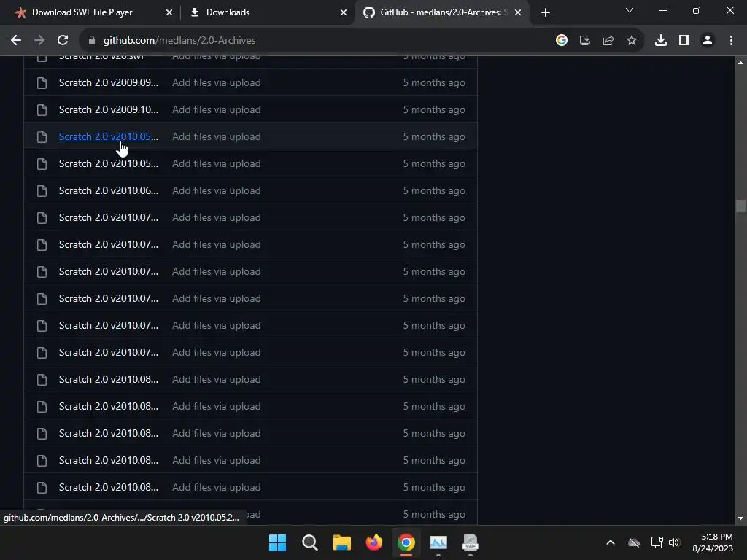This screenshot has height=560, width=747.
Task: Open Chrome's downloads tray icon
Action: (x=661, y=41)
